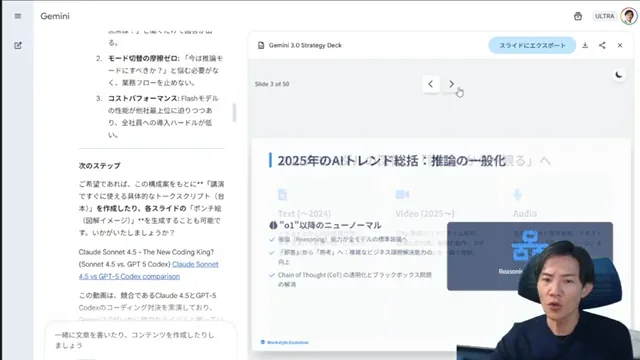Go to the previous slide
The height and width of the screenshot is (360, 640).
point(431,84)
